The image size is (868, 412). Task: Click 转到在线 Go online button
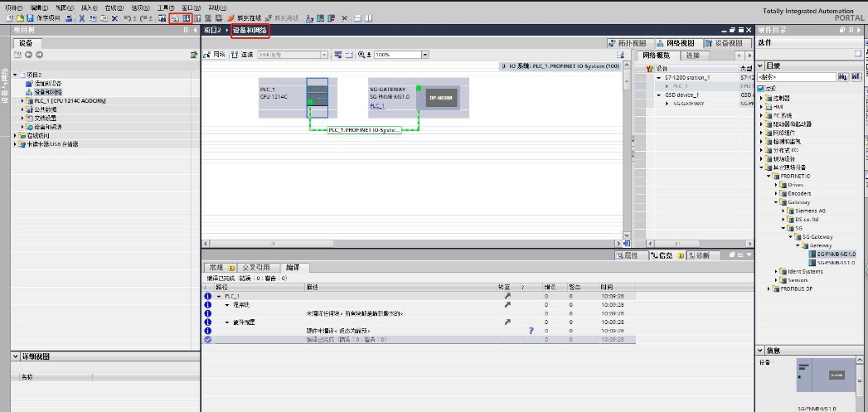coord(245,18)
